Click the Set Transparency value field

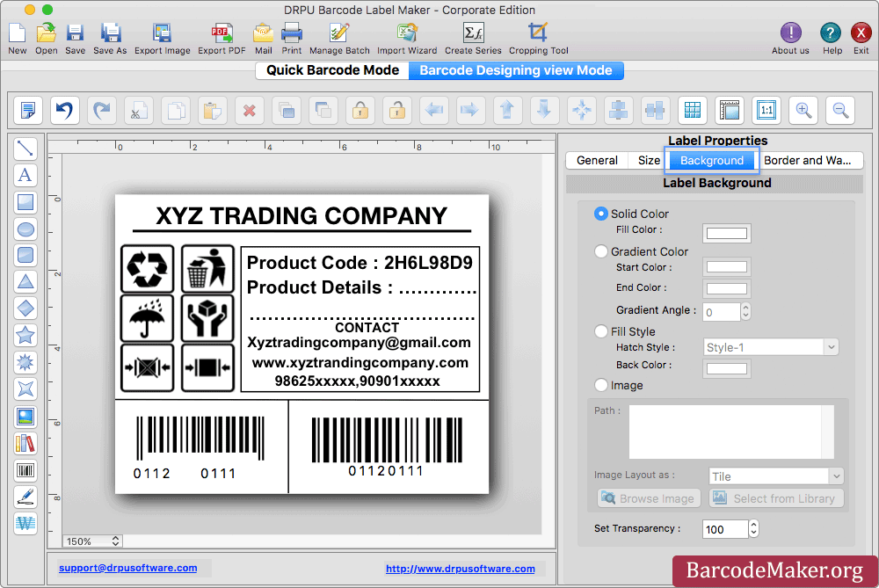click(725, 529)
